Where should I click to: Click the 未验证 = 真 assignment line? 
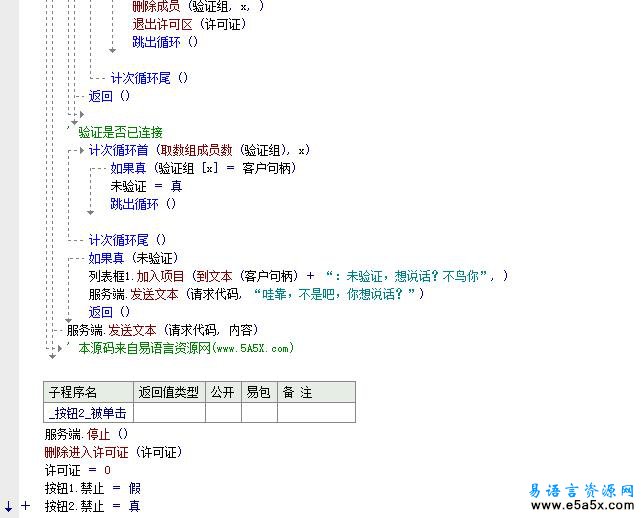(x=146, y=186)
